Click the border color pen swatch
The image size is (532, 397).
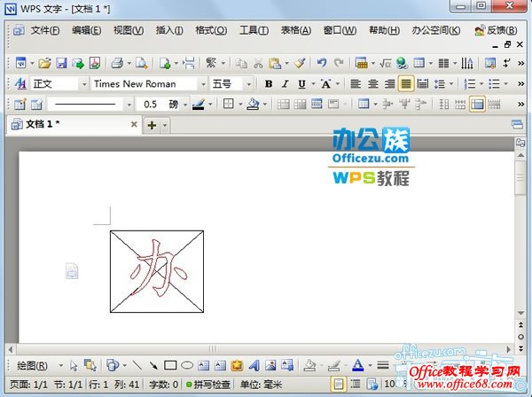coord(199,105)
